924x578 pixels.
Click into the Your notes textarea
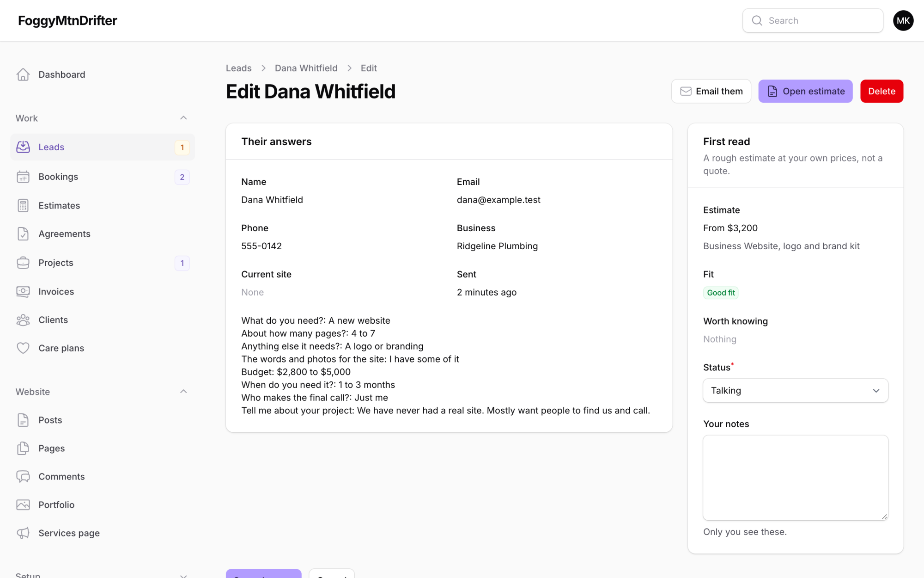click(795, 478)
